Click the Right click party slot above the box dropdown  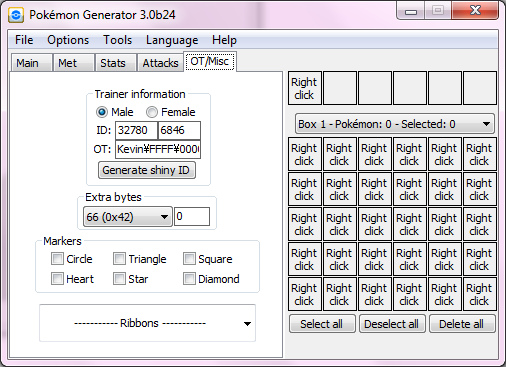point(305,88)
